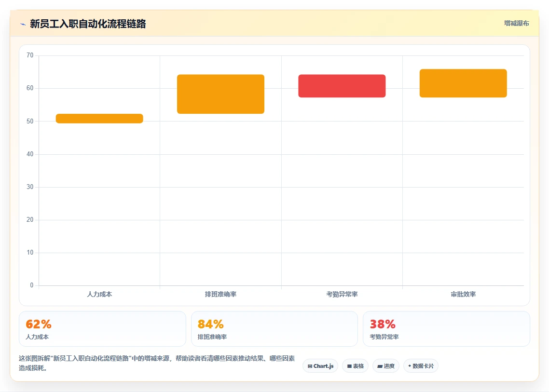Select the 排班准确率 orange bar

(x=220, y=94)
